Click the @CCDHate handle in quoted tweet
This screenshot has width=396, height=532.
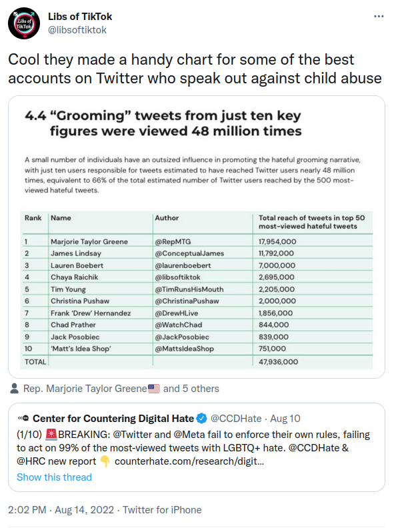click(x=236, y=419)
